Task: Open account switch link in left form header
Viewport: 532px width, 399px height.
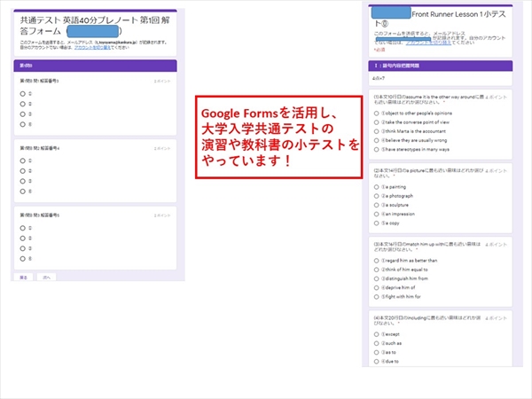Action: click(92, 48)
